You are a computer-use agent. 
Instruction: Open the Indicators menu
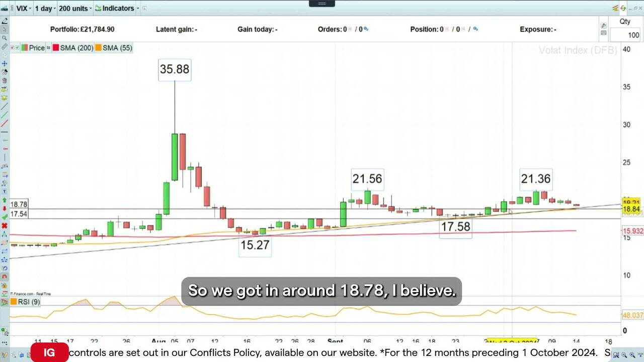[x=117, y=8]
